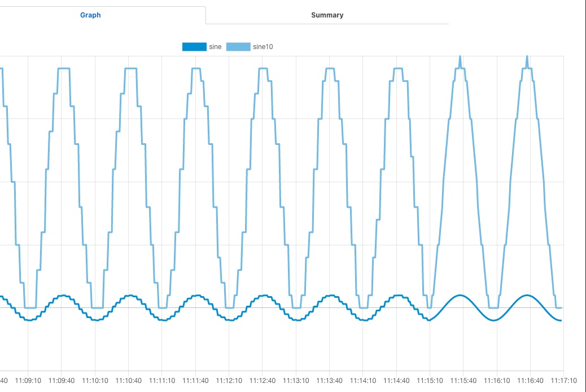Hide the sine10 series via legend label
The width and height of the screenshot is (586, 392).
tap(263, 47)
